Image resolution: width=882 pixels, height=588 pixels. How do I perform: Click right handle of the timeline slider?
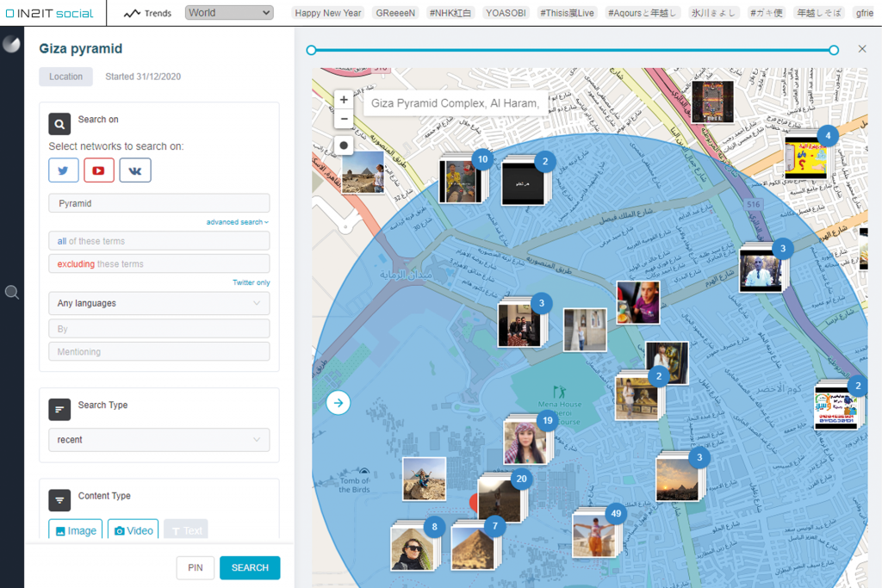834,50
